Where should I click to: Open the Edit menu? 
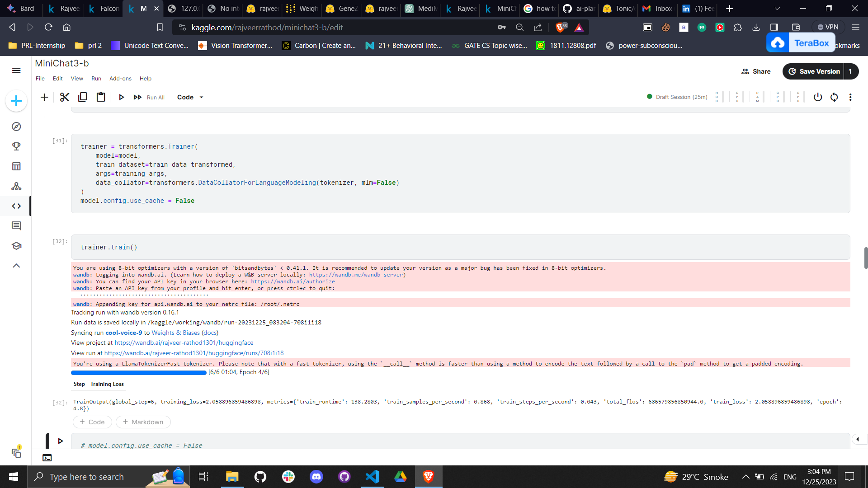click(57, 79)
